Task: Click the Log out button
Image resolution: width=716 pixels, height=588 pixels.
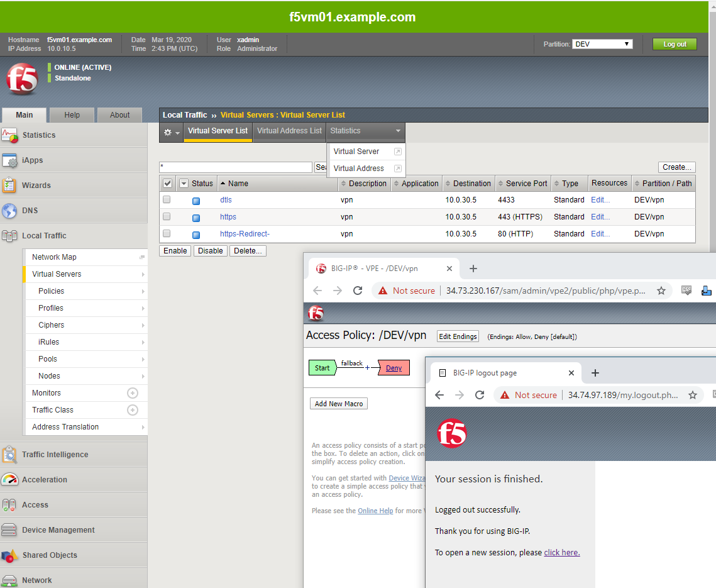Action: [675, 44]
